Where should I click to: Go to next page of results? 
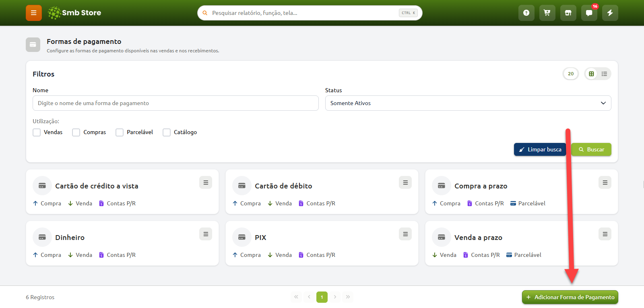pos(335,297)
